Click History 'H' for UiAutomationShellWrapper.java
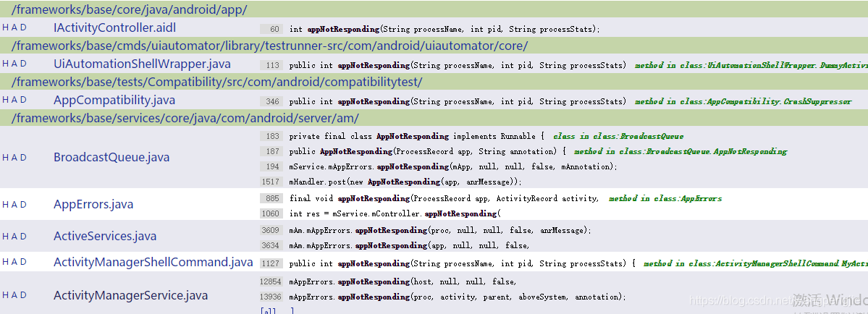This screenshot has height=314, width=868. click(6, 64)
